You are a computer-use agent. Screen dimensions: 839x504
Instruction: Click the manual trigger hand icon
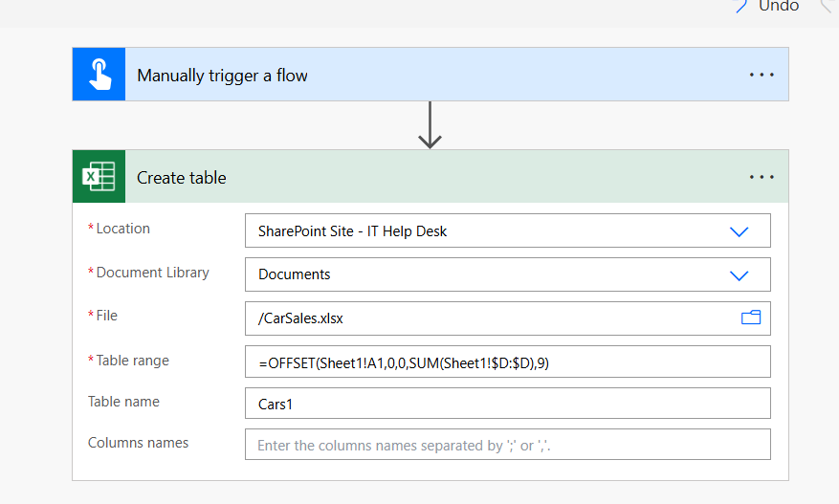(99, 75)
